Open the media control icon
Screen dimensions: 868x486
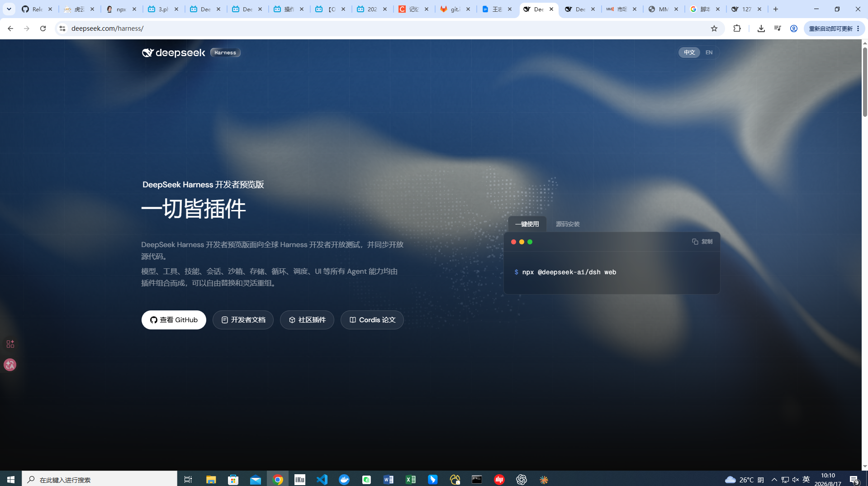(x=778, y=29)
